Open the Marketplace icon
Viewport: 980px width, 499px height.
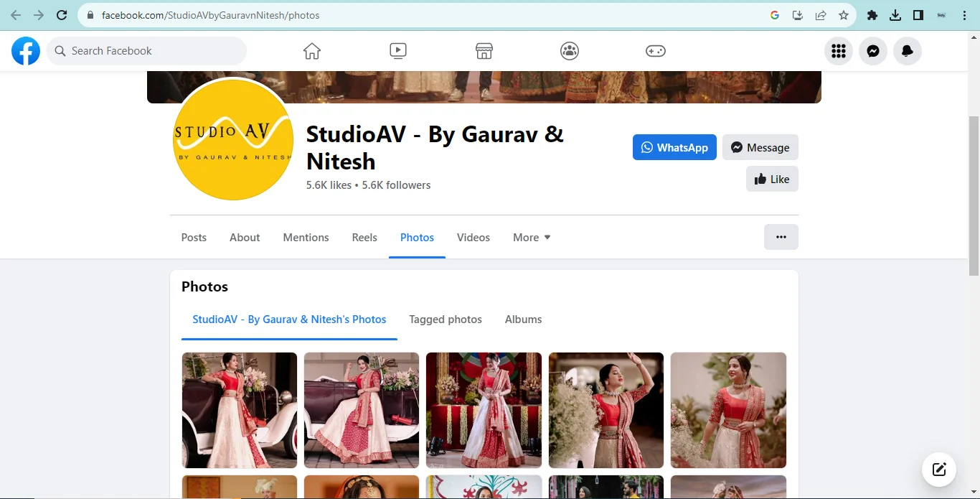(x=484, y=51)
